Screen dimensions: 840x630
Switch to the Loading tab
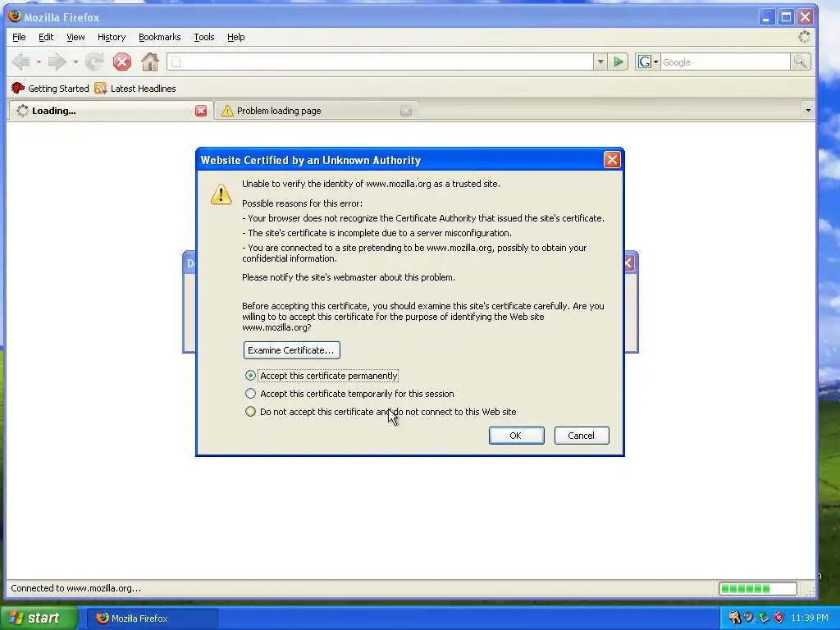(111, 111)
